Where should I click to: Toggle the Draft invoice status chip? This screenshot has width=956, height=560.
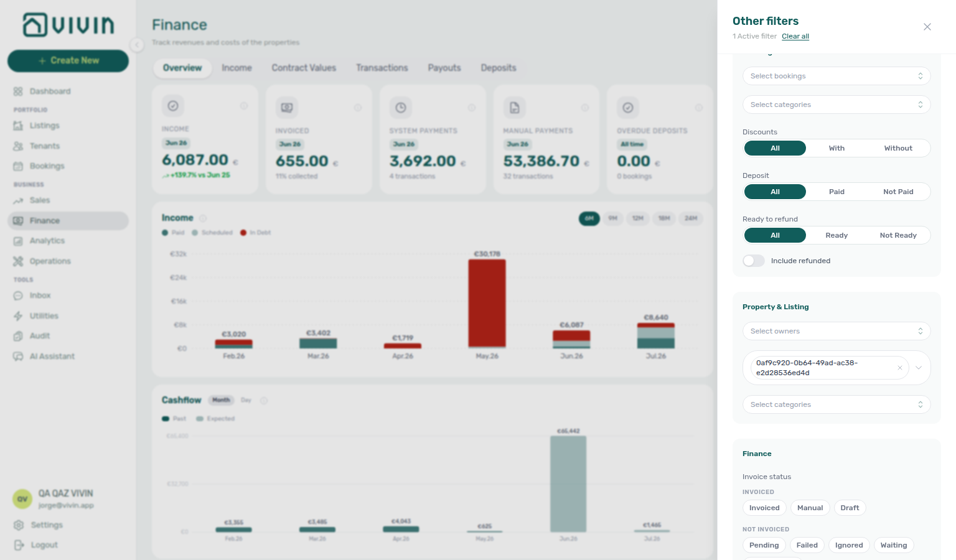tap(850, 508)
